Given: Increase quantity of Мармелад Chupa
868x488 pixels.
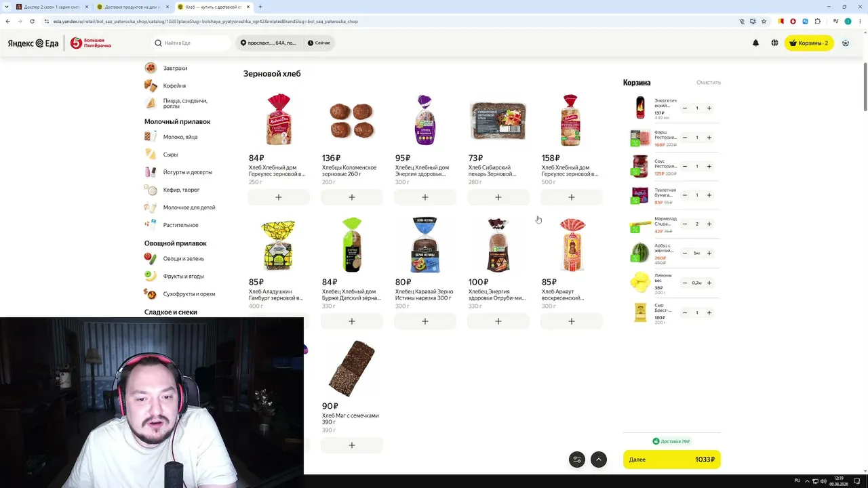Looking at the screenshot, I should click(709, 224).
